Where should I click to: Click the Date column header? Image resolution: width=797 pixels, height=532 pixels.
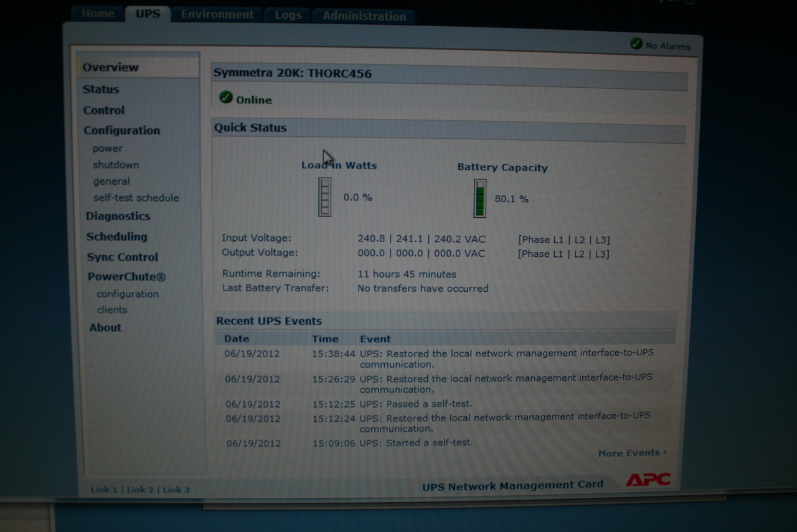[237, 339]
